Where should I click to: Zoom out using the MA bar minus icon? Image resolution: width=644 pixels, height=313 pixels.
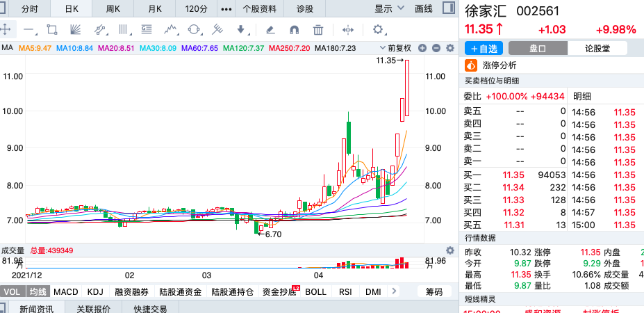(x=436, y=48)
